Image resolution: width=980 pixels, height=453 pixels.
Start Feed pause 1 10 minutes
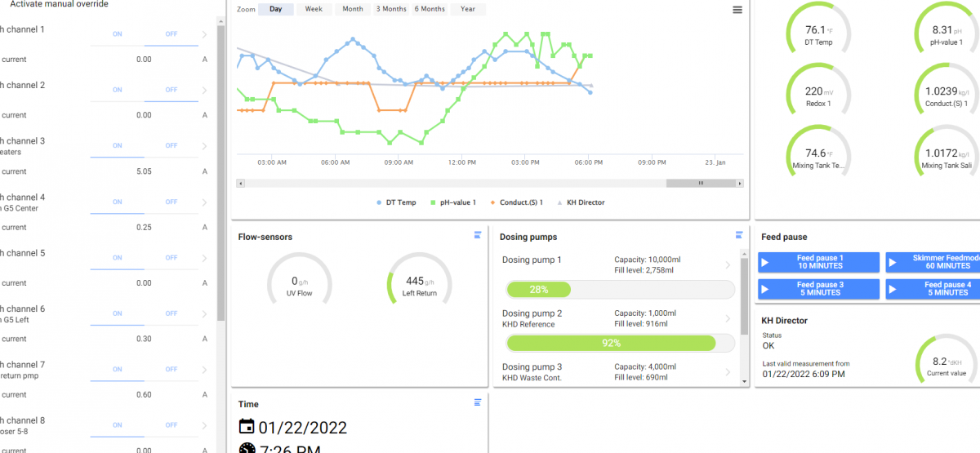[819, 262]
